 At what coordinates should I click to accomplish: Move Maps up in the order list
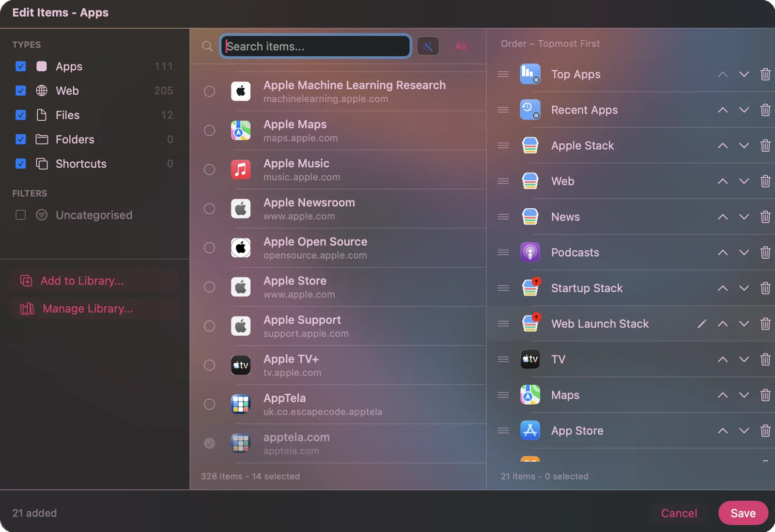click(x=723, y=395)
